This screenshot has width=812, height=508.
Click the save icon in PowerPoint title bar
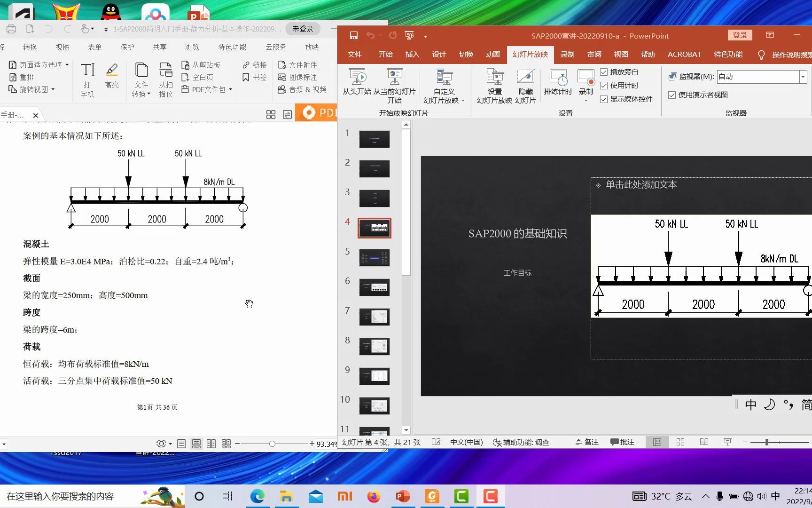[354, 35]
